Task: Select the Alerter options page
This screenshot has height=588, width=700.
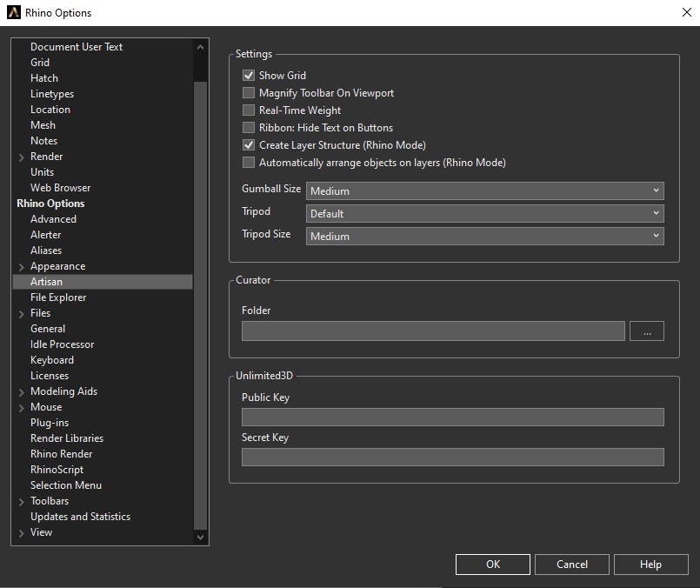Action: 45,234
